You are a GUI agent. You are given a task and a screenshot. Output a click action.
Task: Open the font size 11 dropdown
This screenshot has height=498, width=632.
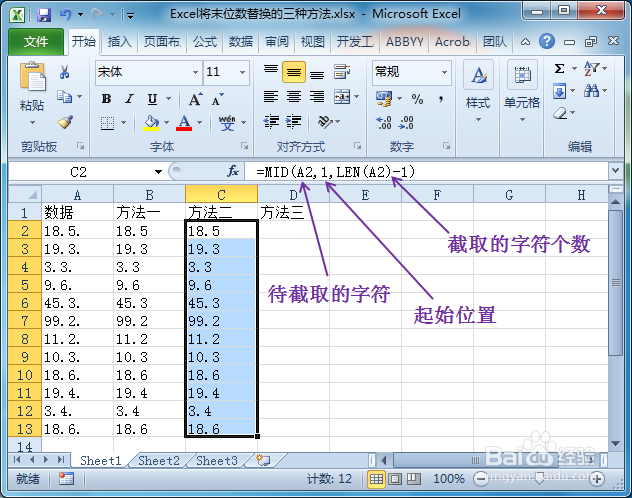pyautogui.click(x=243, y=73)
